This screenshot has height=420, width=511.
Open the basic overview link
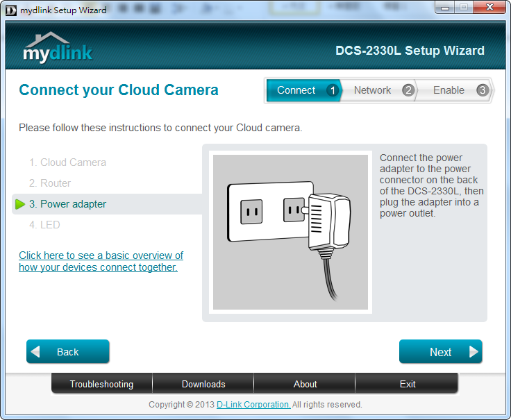tap(101, 261)
